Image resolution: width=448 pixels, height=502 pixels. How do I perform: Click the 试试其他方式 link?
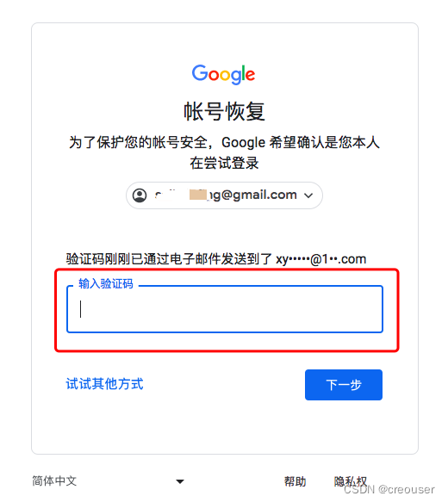pyautogui.click(x=104, y=384)
